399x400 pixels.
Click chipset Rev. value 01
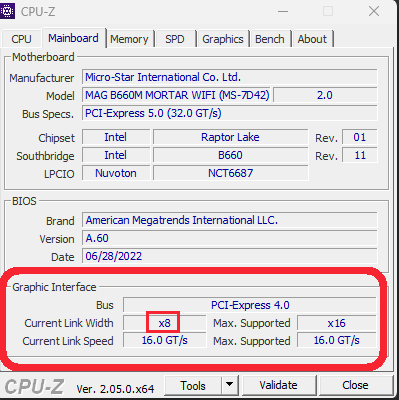(360, 137)
